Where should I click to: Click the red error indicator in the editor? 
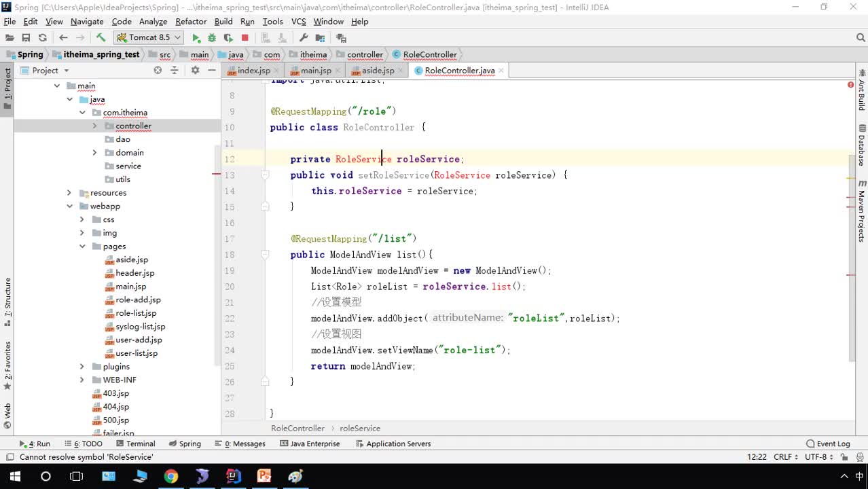(850, 85)
